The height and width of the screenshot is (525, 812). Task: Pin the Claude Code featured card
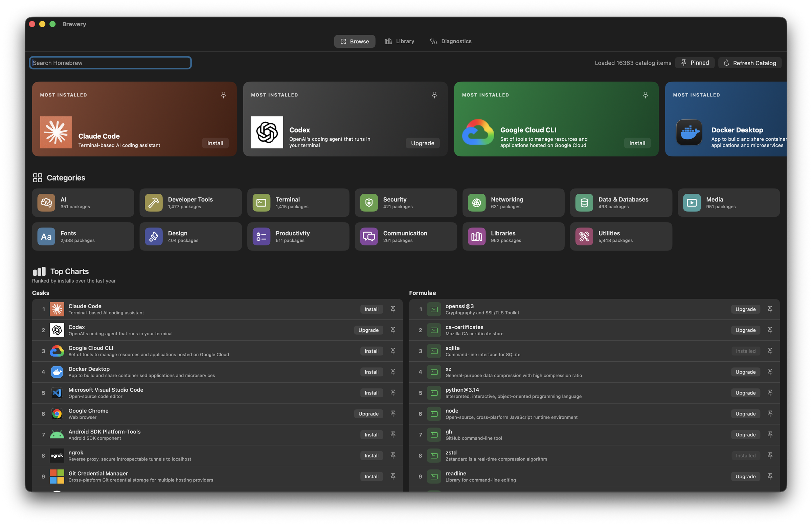click(224, 95)
